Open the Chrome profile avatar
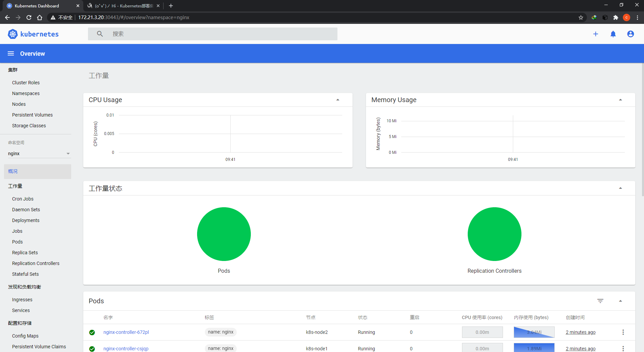The width and height of the screenshot is (644, 352). [x=627, y=17]
